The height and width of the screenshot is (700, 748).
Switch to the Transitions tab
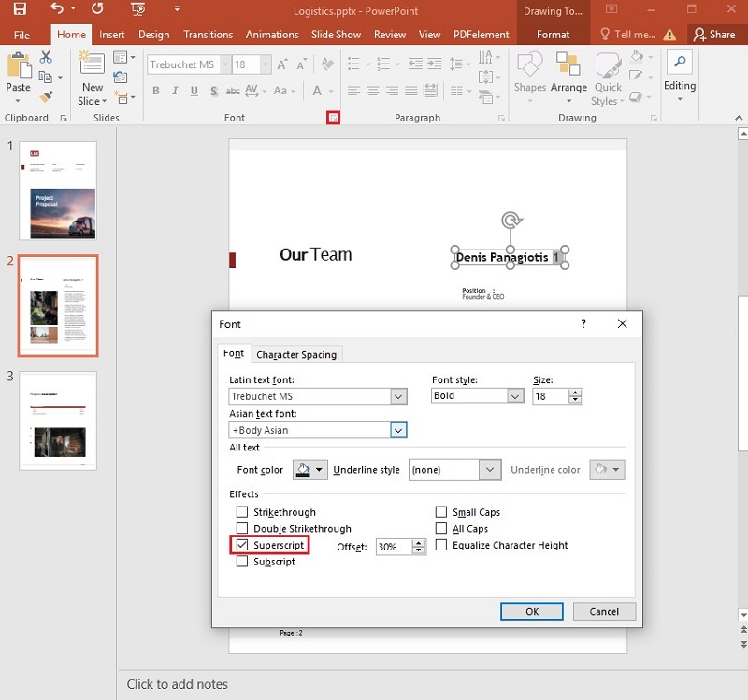(x=208, y=35)
